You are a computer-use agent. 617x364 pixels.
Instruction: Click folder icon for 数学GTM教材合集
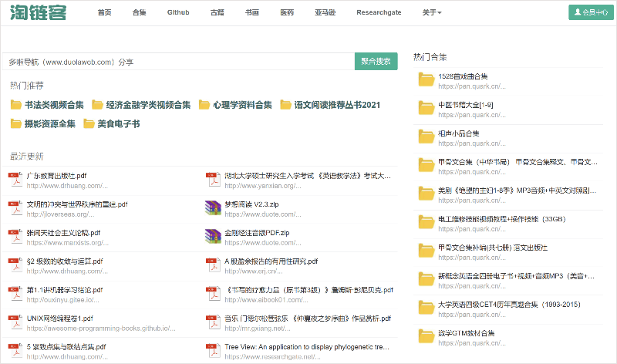(427, 336)
